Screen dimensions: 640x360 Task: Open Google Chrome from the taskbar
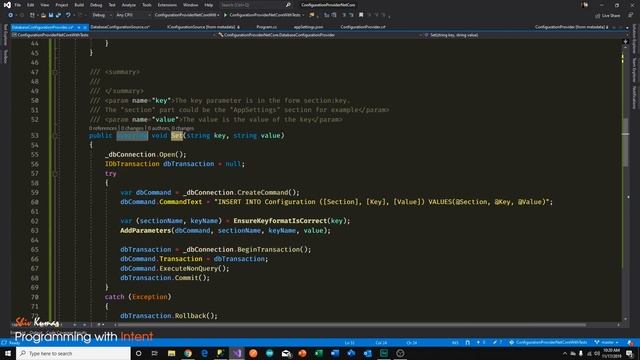(x=188, y=353)
